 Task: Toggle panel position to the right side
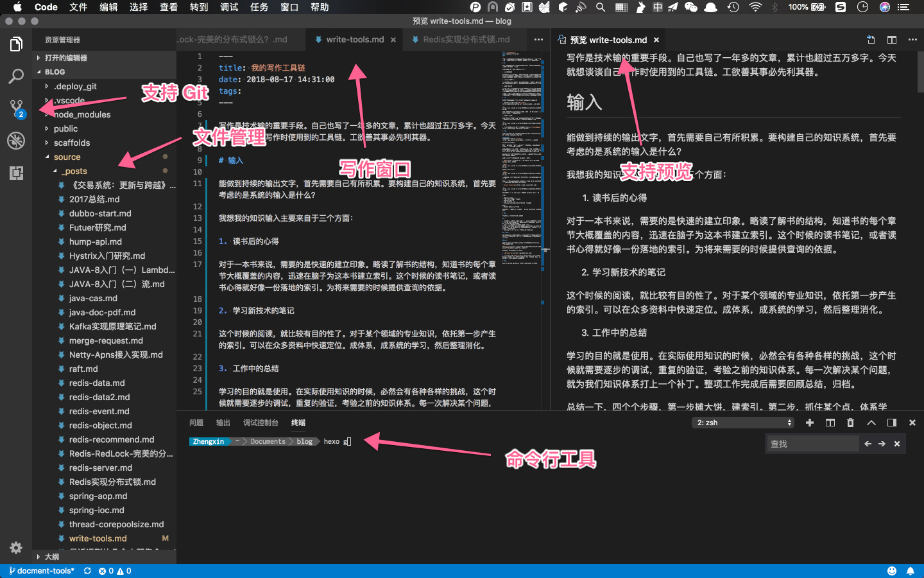[891, 423]
